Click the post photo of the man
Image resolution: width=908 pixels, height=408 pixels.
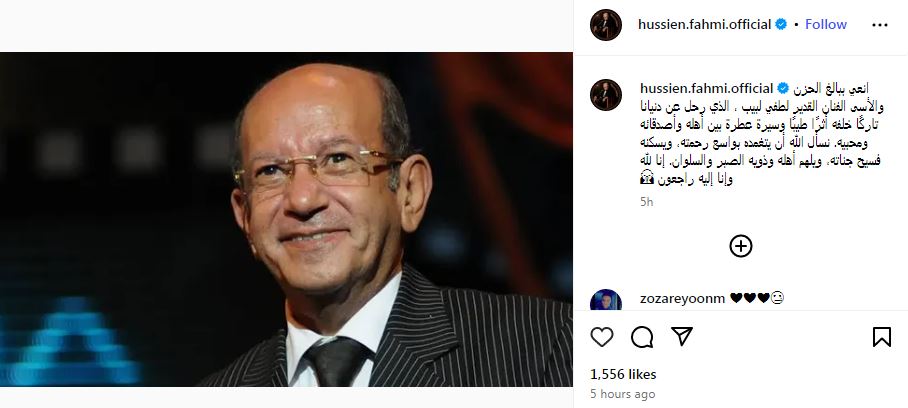pos(286,219)
